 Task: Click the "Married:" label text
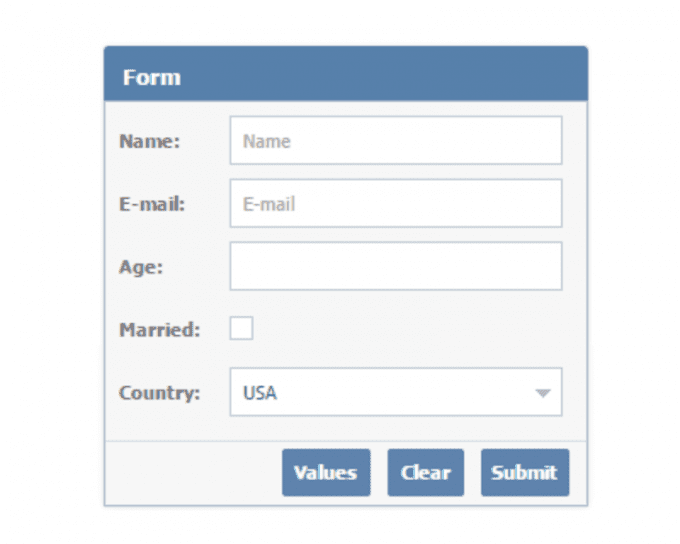coord(159,330)
